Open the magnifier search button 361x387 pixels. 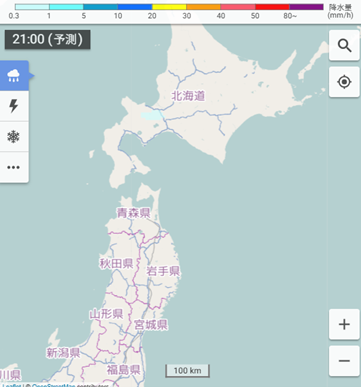click(344, 46)
